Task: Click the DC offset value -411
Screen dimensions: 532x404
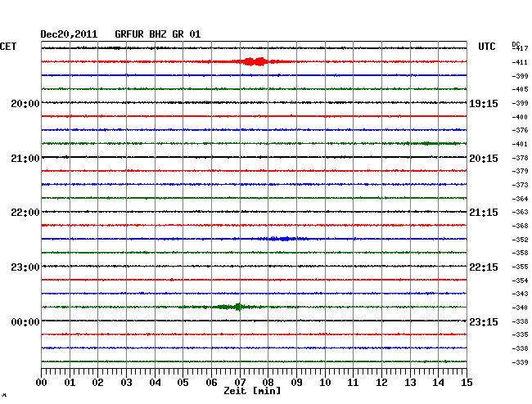Action: [x=520, y=62]
